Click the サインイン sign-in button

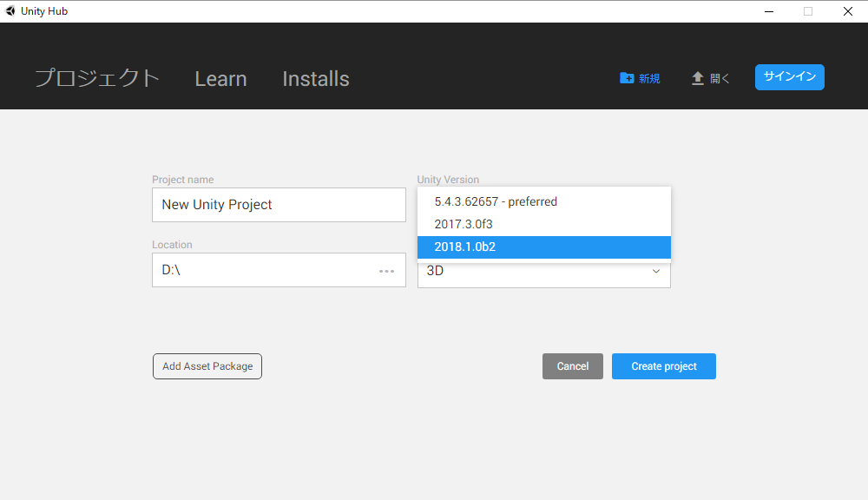[789, 77]
